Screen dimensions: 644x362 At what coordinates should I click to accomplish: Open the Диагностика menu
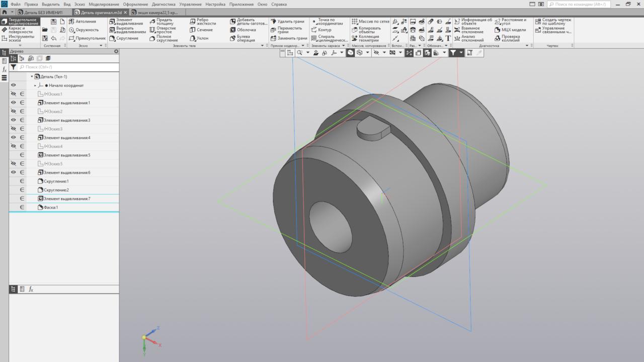(164, 4)
